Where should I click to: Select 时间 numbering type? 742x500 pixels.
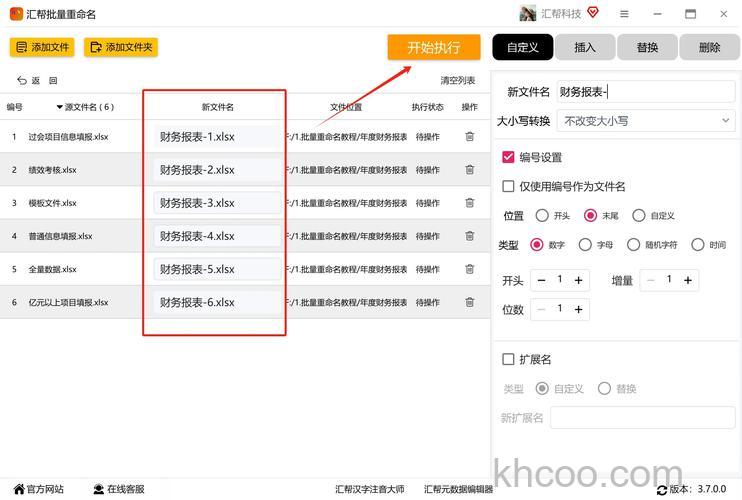tap(698, 245)
